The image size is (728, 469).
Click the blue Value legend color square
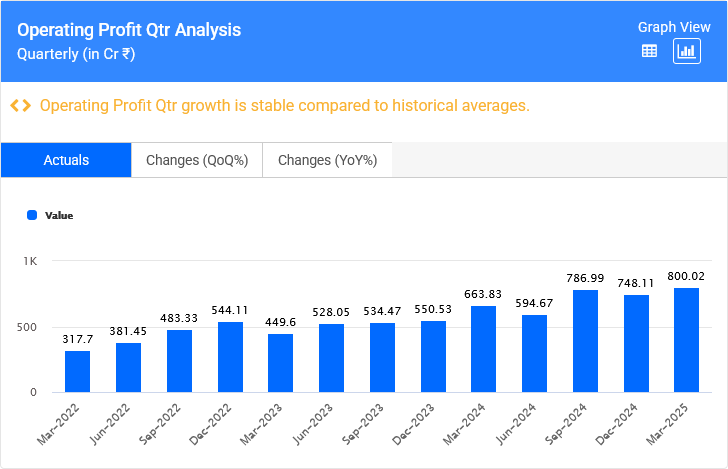tap(32, 215)
